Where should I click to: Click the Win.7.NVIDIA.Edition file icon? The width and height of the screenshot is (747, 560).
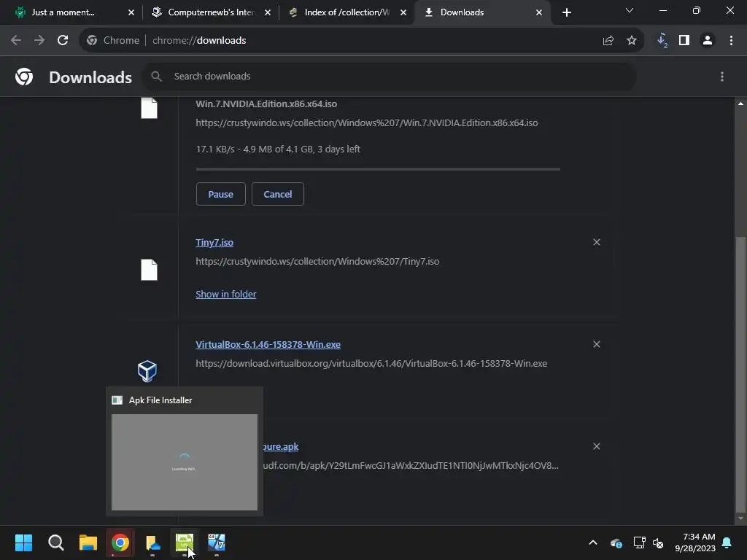click(149, 108)
